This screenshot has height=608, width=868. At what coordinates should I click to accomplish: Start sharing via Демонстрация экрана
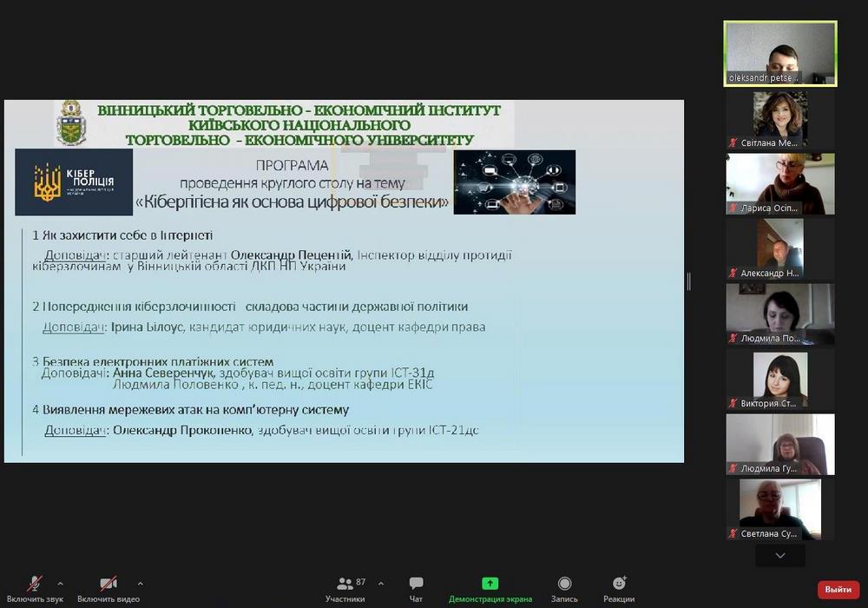pos(490,588)
